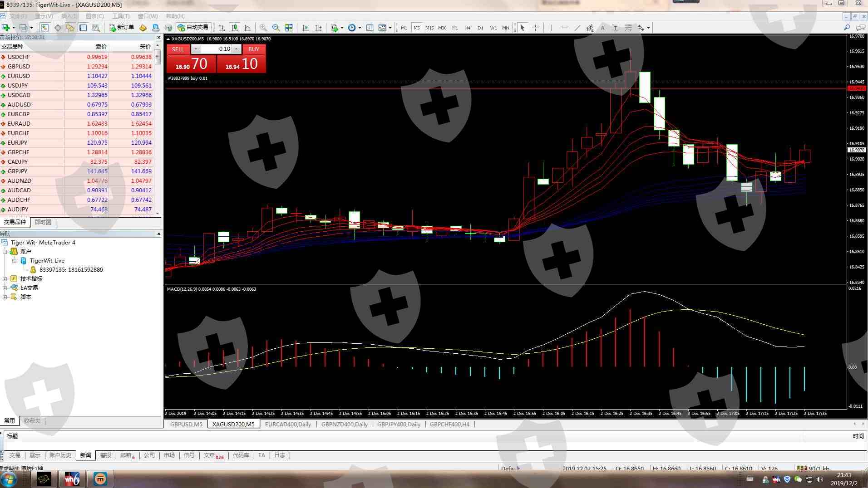This screenshot has width=868, height=488.
Task: Switch chart to candlesticks display icon
Action: point(234,28)
